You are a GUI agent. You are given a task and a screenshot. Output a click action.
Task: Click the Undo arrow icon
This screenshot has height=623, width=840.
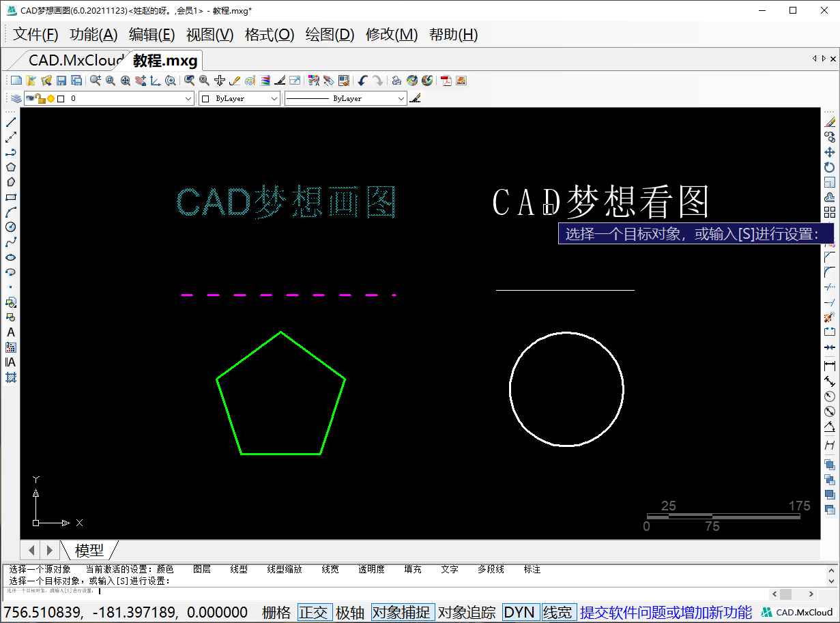point(362,81)
